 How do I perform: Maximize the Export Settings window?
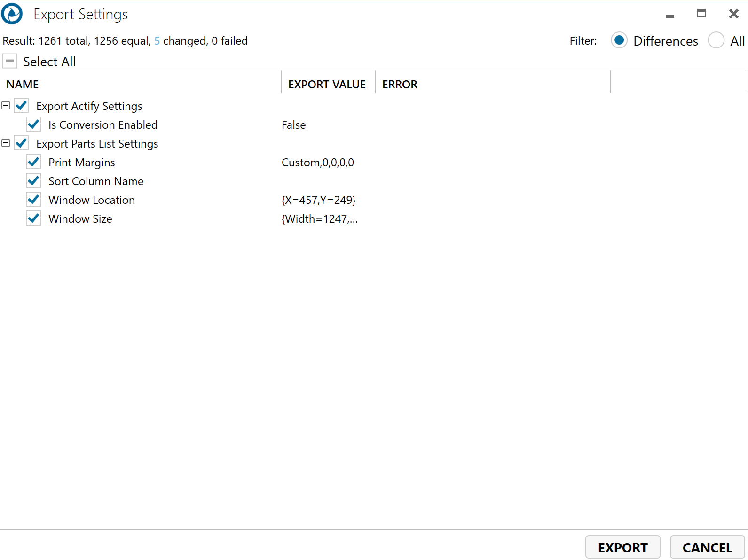point(701,14)
